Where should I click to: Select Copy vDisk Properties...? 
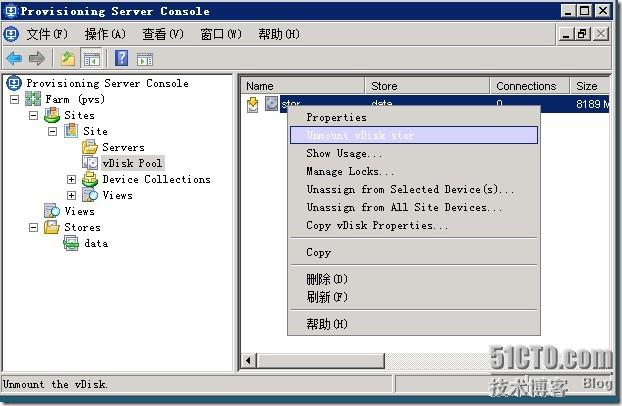[x=414, y=225]
